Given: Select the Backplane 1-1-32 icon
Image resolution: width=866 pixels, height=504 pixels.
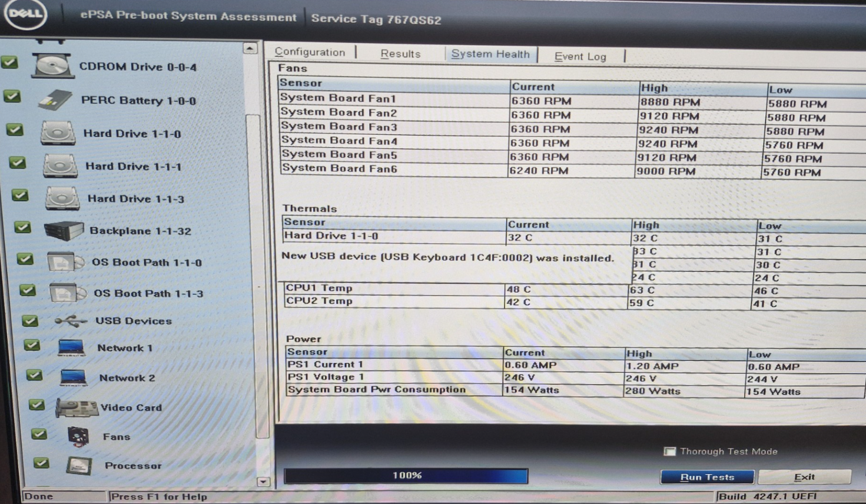Looking at the screenshot, I should [64, 230].
